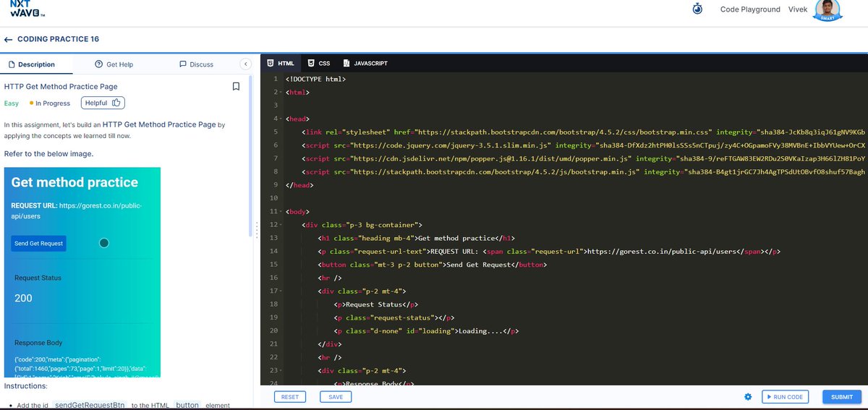Screen dimensions: 868x410
Task: Click line 14 request-url paragraph code
Action: click(549, 252)
